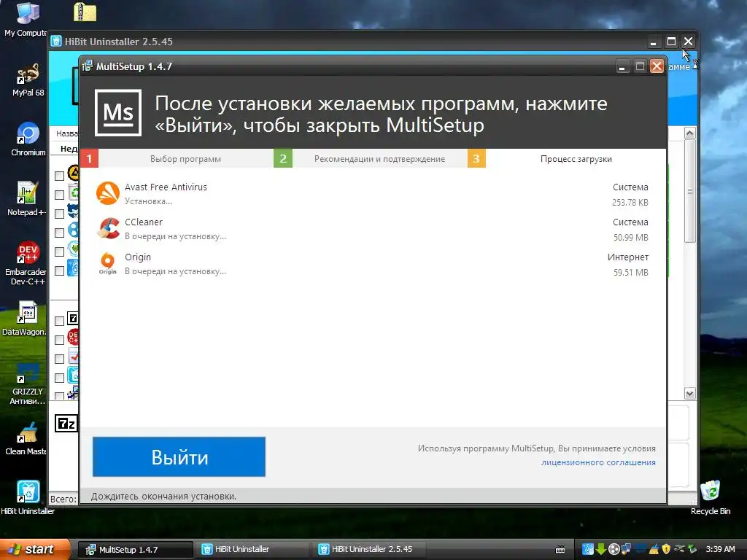Click the network computers tray icon
The image size is (747, 560).
625,549
